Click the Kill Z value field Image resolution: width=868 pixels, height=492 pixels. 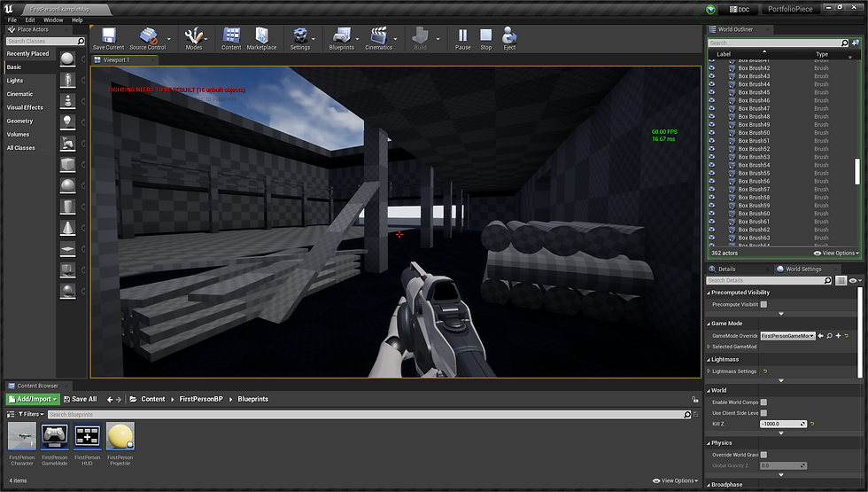pos(783,424)
